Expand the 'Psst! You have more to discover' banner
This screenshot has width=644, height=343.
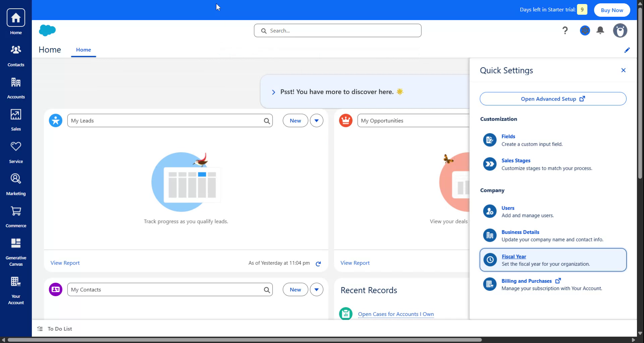[273, 92]
